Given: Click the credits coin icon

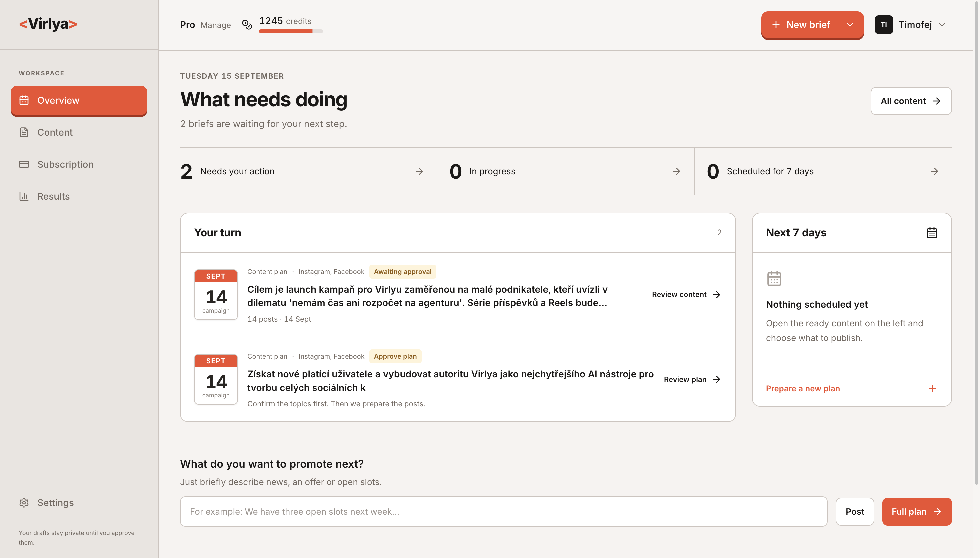Looking at the screenshot, I should click(x=247, y=25).
